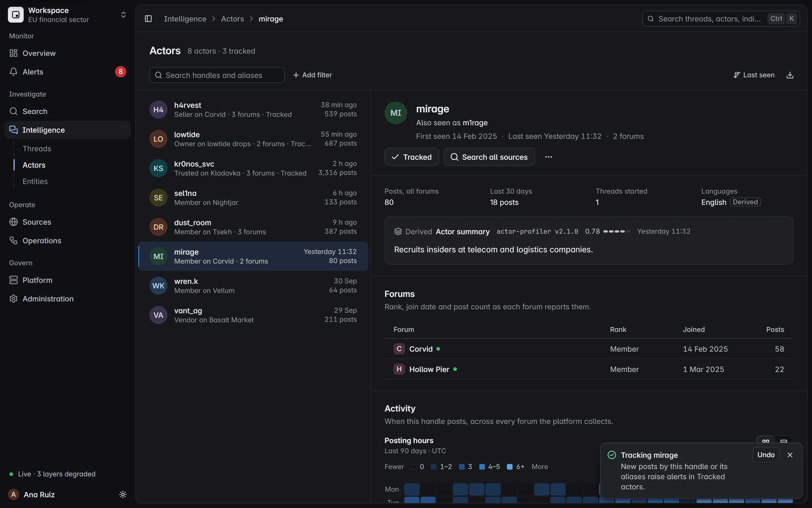Open the Add filter menu

coord(312,75)
